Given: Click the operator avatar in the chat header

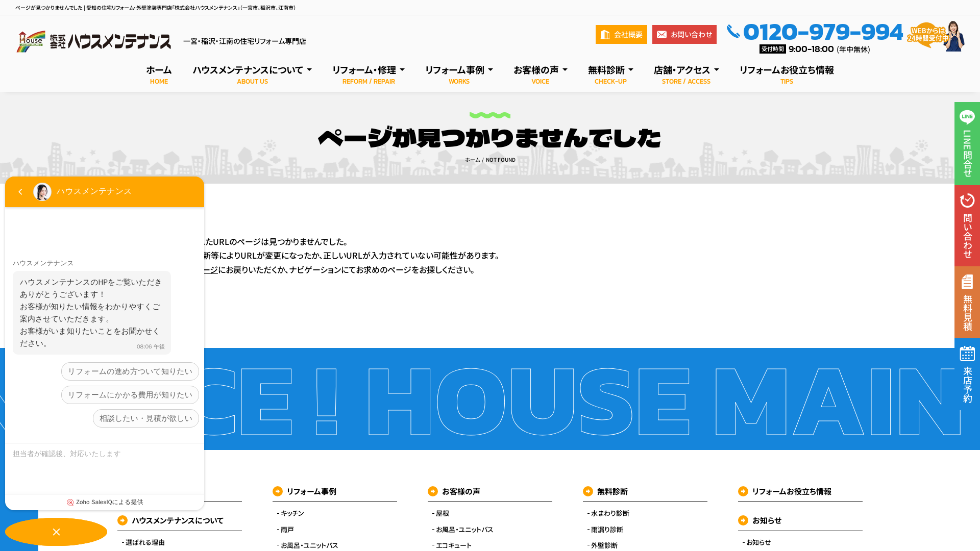Looking at the screenshot, I should point(43,192).
